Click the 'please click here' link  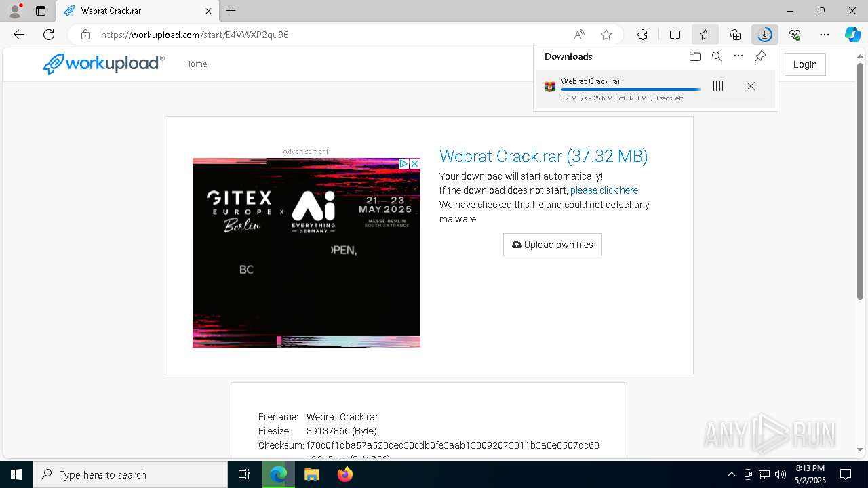click(604, 190)
